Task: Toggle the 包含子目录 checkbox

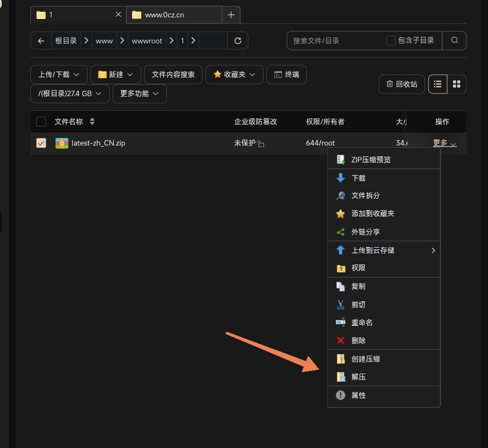Action: pos(390,40)
